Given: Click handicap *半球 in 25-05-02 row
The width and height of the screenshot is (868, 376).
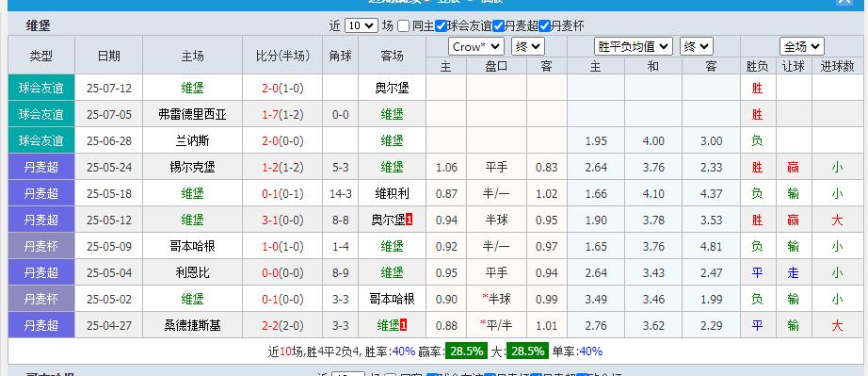Looking at the screenshot, I should [496, 299].
